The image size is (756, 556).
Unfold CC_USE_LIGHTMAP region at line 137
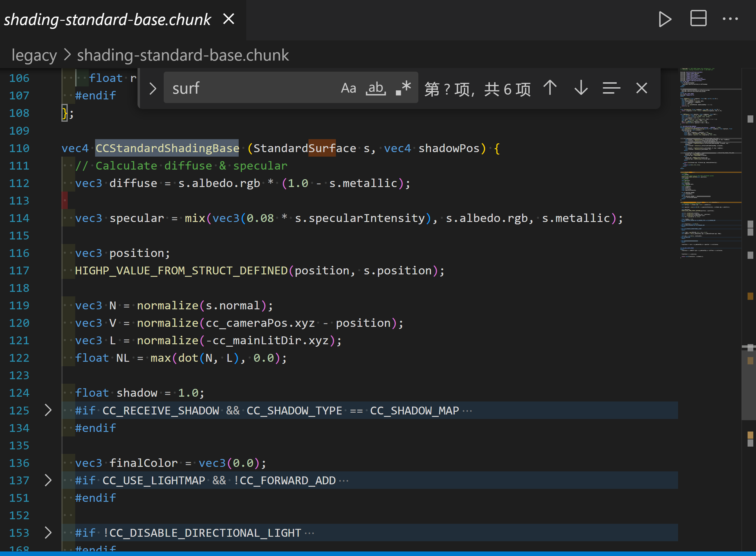coord(48,480)
